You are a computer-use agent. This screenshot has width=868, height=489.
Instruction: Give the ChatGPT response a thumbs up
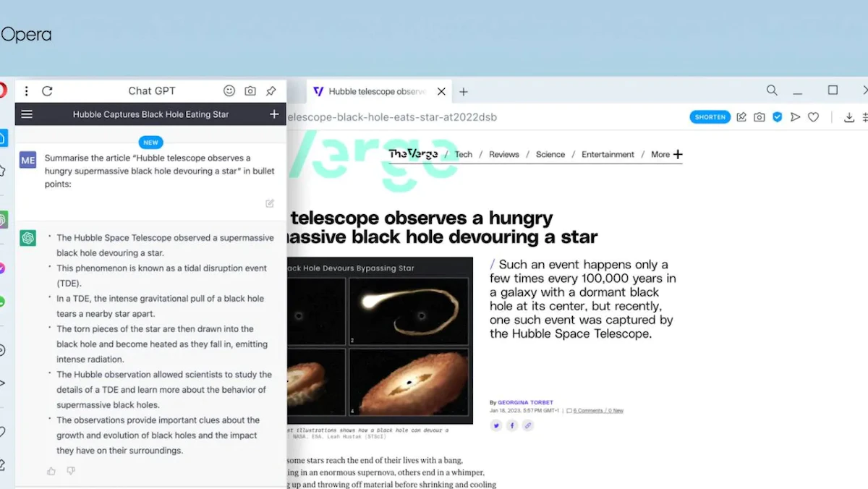tap(51, 471)
